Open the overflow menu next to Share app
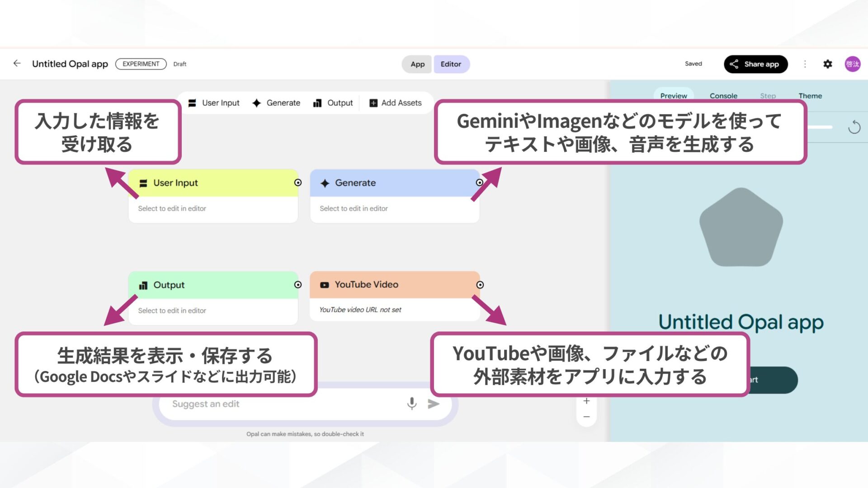 click(x=805, y=64)
